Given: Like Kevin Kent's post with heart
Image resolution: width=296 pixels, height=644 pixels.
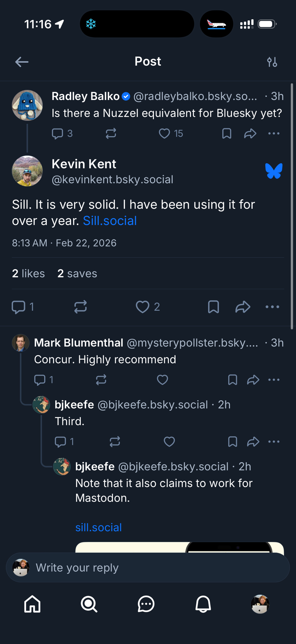Looking at the screenshot, I should [x=142, y=307].
